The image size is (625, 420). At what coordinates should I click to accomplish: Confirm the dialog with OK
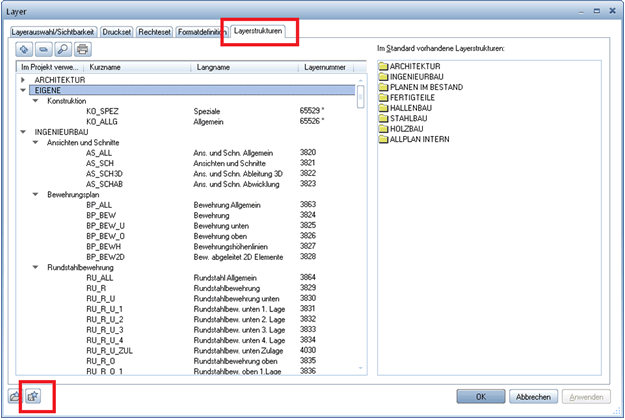pos(481,397)
